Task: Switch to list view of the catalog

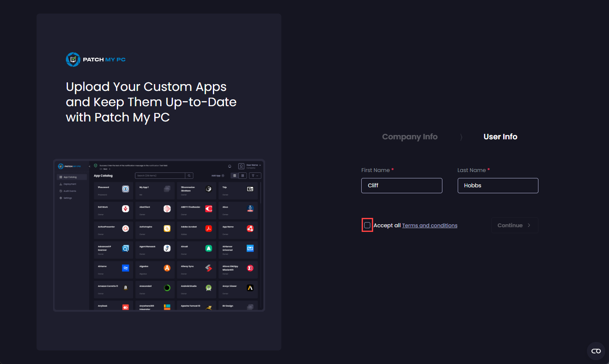Action: [235, 175]
